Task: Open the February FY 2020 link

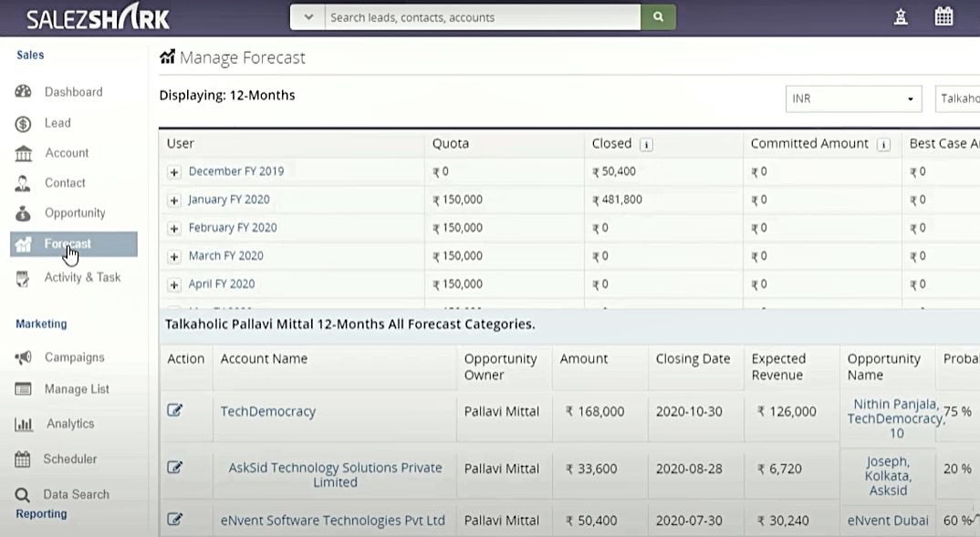Action: click(233, 228)
